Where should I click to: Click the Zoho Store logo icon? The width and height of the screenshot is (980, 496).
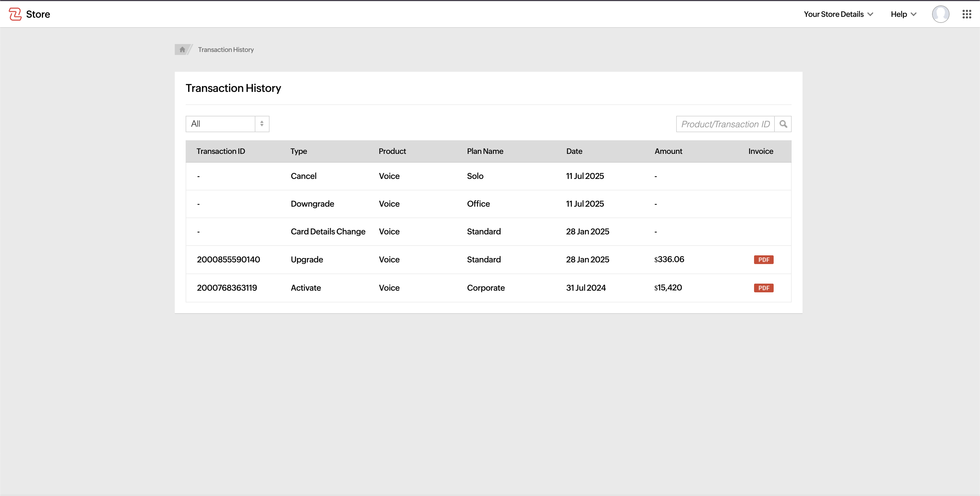[x=15, y=14]
